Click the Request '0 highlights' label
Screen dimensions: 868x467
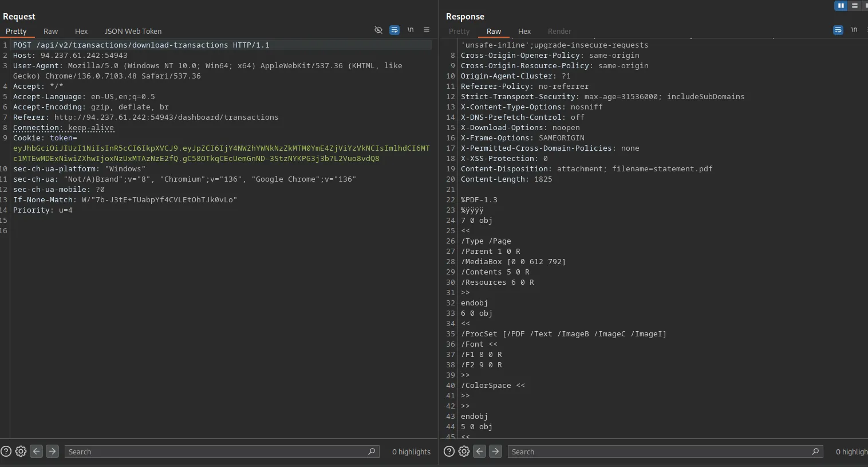411,452
